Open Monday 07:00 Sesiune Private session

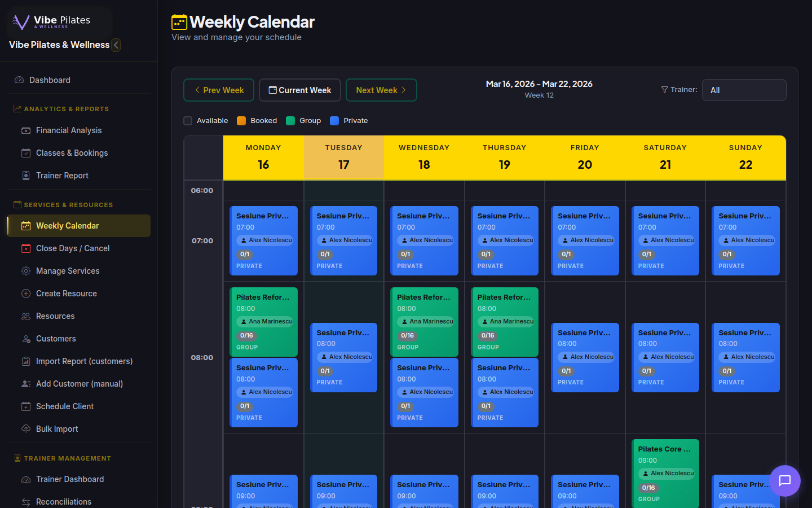263,241
